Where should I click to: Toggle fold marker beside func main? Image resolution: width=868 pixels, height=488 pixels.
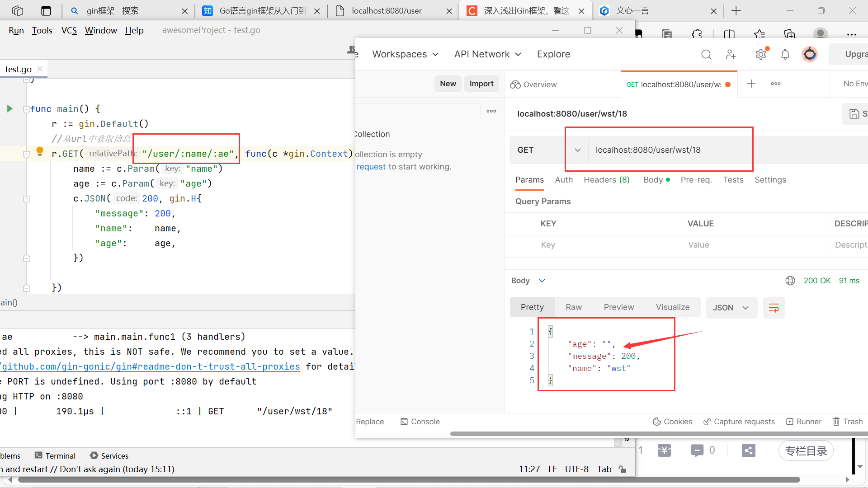click(26, 110)
